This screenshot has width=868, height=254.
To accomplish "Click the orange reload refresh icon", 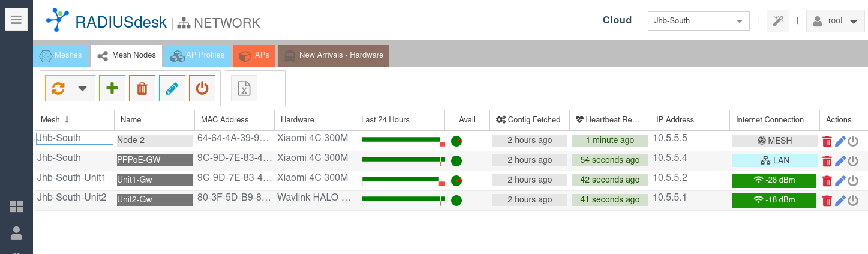I will click(58, 88).
